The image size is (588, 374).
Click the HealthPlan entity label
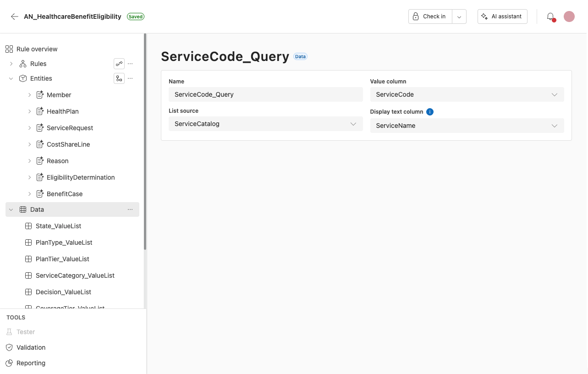coord(63,111)
